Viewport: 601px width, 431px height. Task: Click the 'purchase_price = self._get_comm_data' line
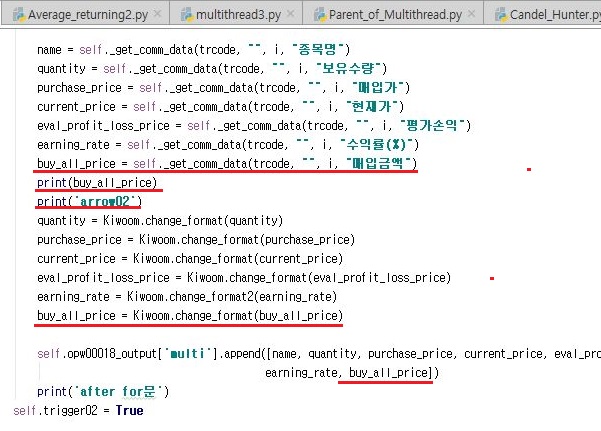coord(223,87)
